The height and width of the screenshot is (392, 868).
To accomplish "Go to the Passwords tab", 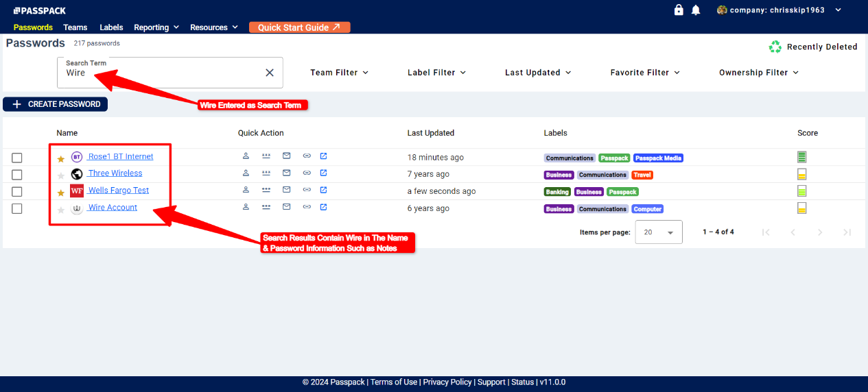I will point(33,27).
